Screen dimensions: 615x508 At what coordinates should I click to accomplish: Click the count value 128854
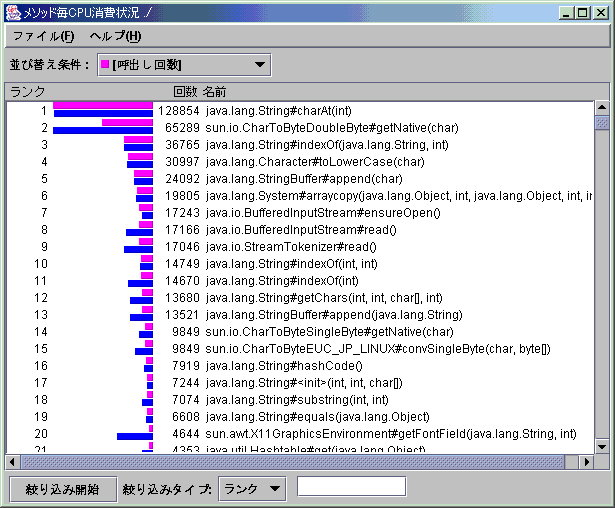tap(179, 111)
